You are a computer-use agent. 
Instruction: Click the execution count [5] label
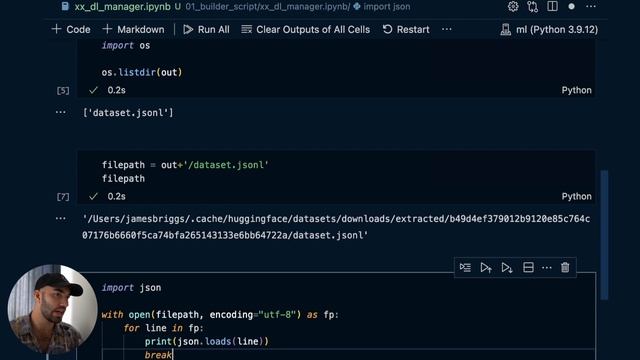click(63, 90)
